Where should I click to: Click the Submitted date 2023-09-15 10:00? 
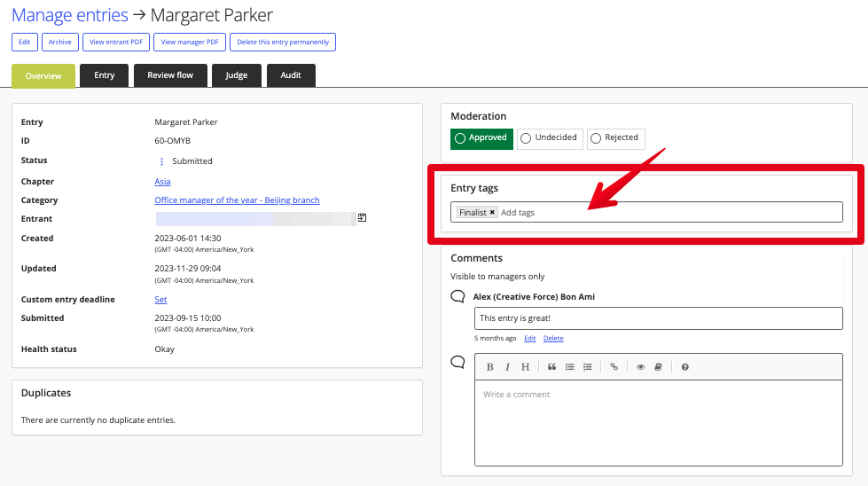point(188,318)
